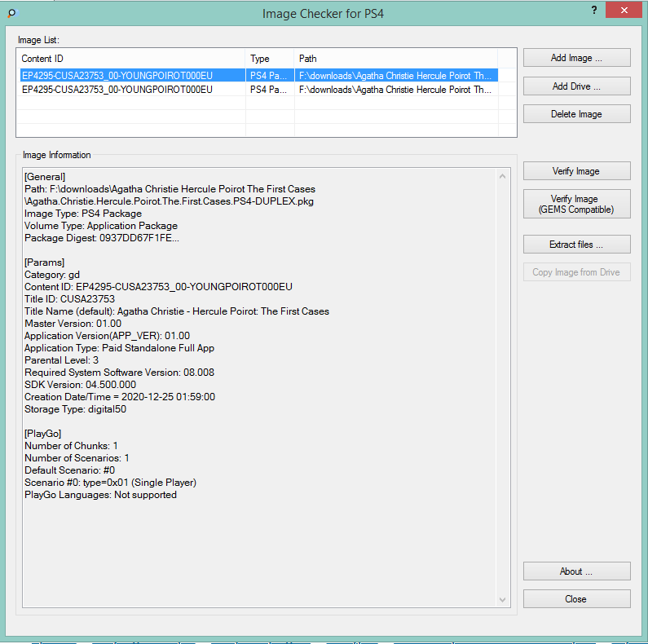Click the Parental Level: 3 line

click(x=62, y=360)
